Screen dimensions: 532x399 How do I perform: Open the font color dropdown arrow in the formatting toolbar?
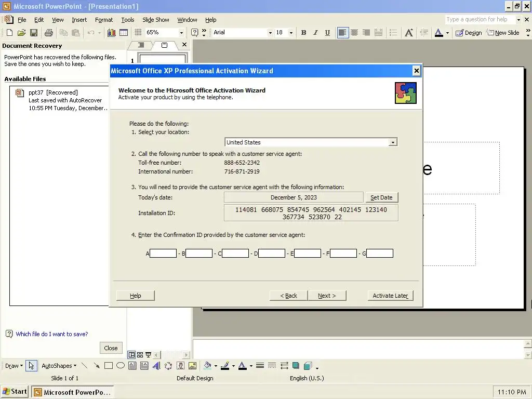pyautogui.click(x=447, y=33)
